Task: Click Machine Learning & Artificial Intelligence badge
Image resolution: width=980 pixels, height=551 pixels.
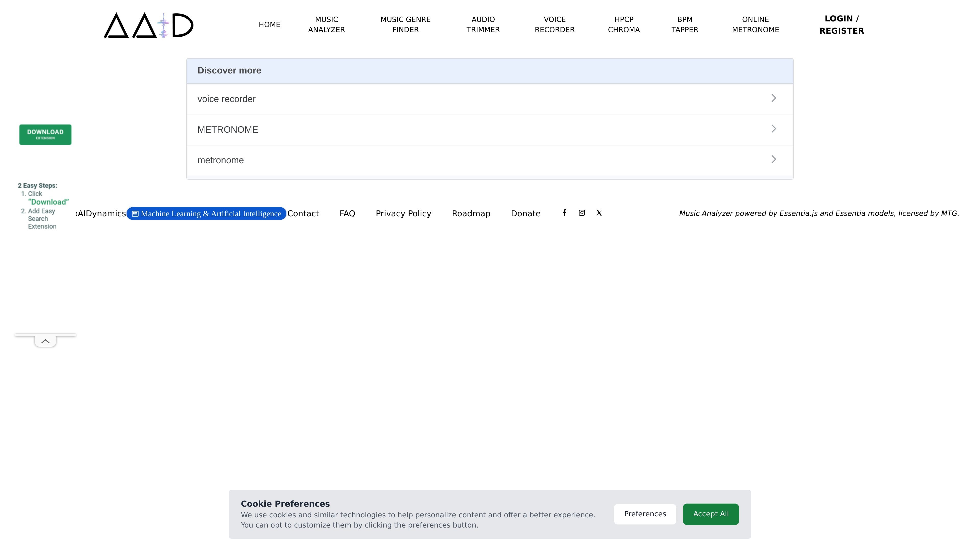Action: coord(206,214)
